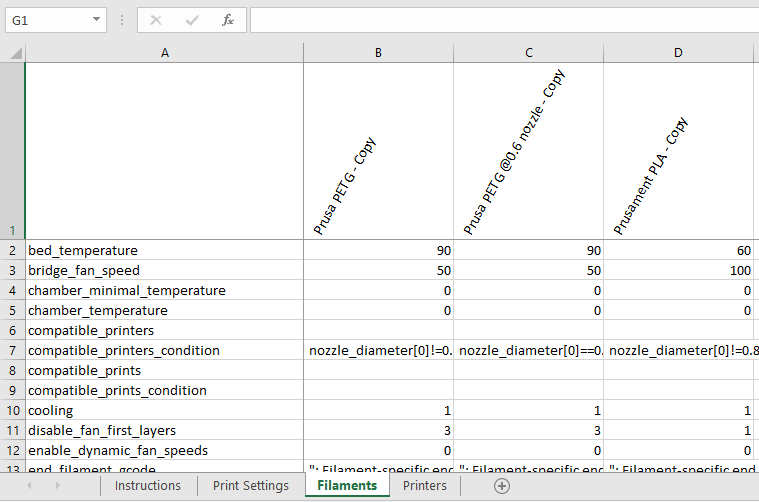Select row 7 header
The height and width of the screenshot is (502, 759).
[x=13, y=350]
